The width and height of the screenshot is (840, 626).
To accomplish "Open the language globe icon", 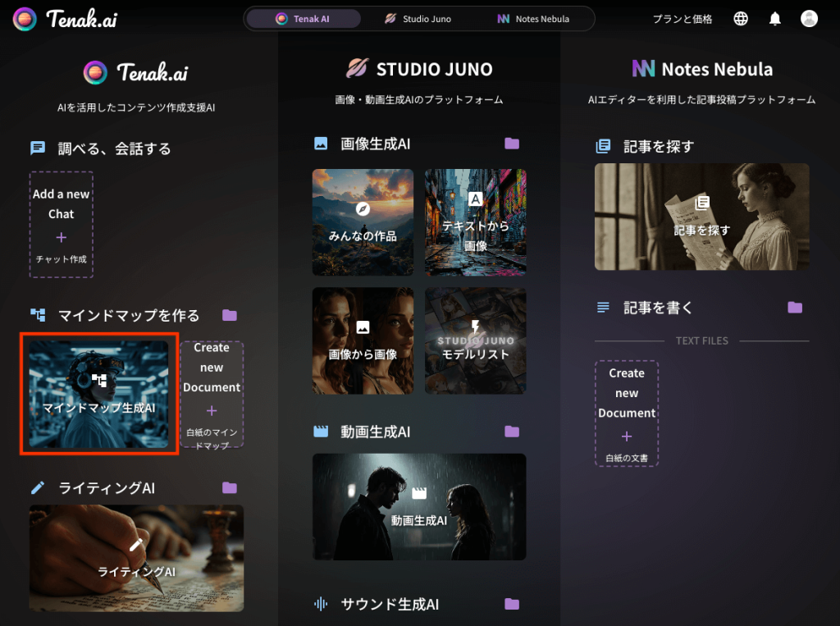I will (741, 19).
